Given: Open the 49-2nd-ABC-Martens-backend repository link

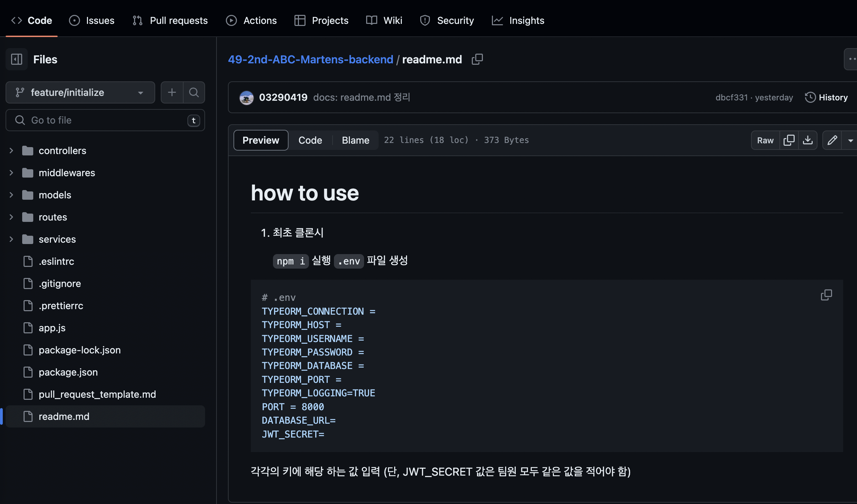Looking at the screenshot, I should 310,59.
